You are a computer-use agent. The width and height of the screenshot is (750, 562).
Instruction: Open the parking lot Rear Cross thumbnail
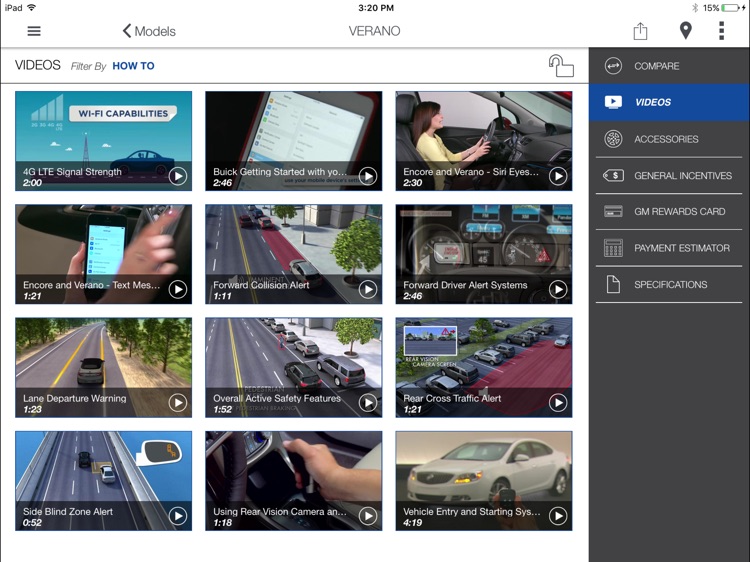(x=484, y=367)
